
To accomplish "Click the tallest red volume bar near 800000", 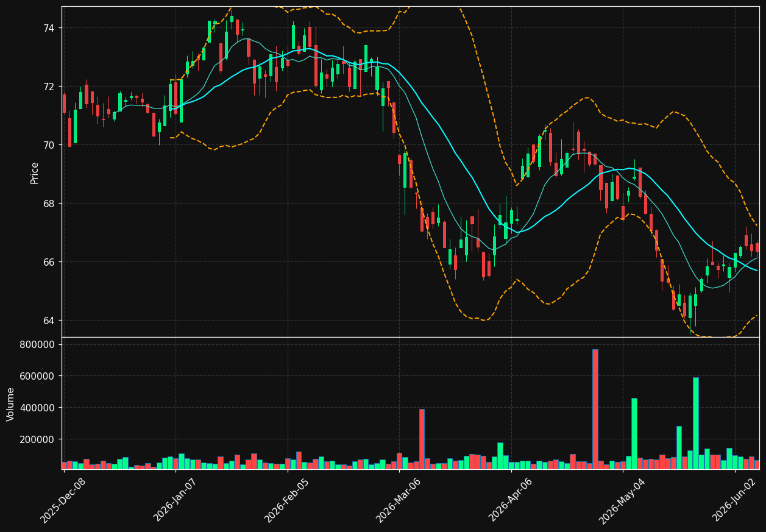I will [595, 409].
